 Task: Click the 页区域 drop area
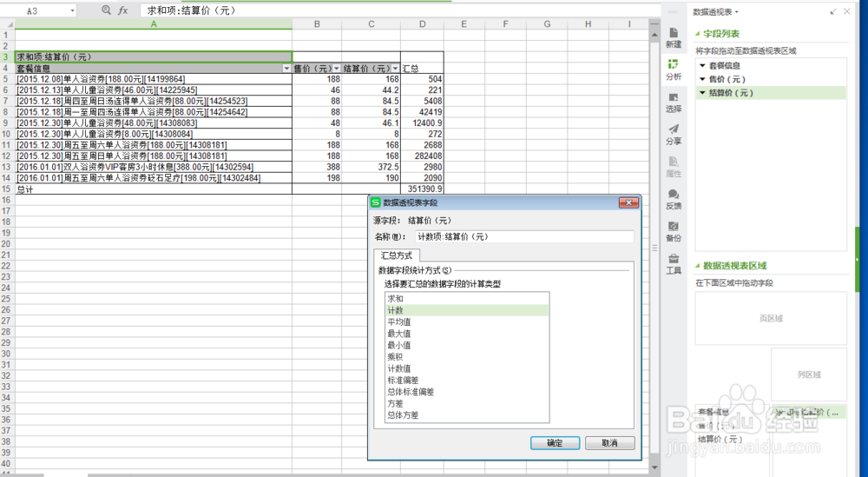(771, 319)
